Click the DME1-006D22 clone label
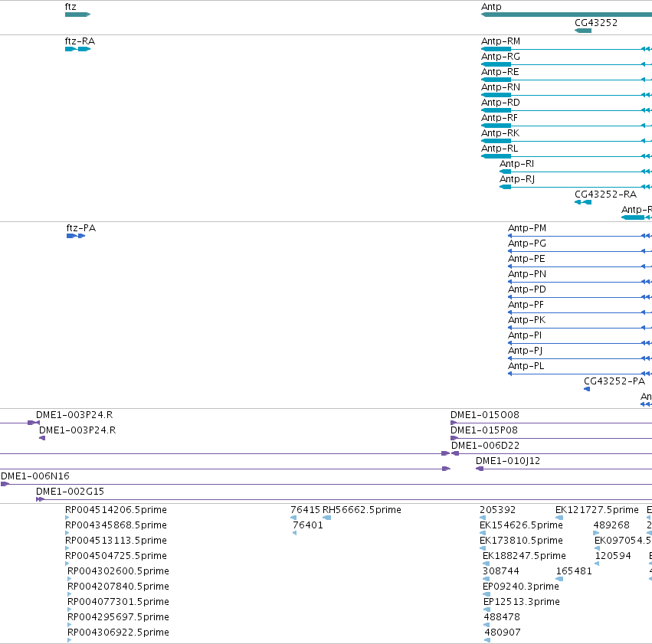This screenshot has height=644, width=652. (x=485, y=446)
